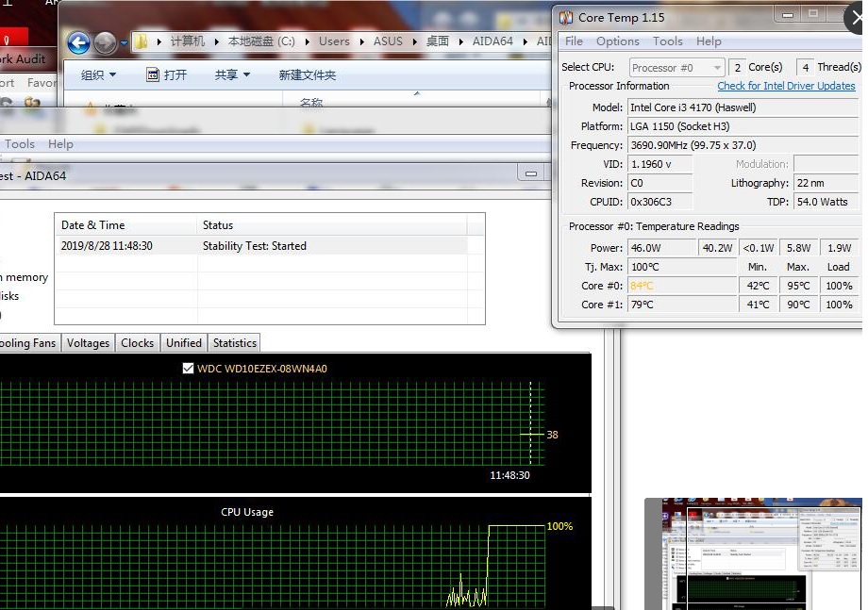Click the screenshot thumbnail preview
Screen dimensions: 868x610
(753, 553)
